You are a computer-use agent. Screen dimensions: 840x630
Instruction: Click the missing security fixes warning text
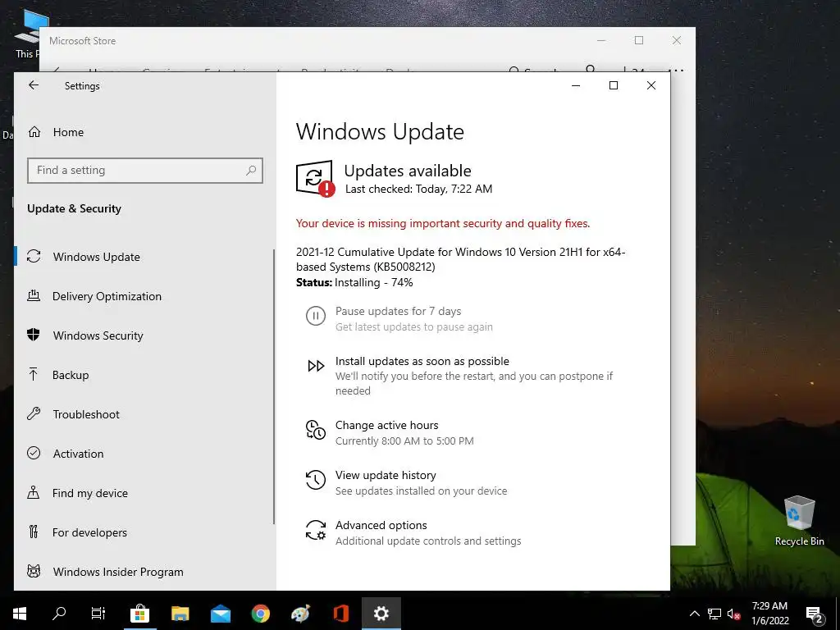coord(443,223)
